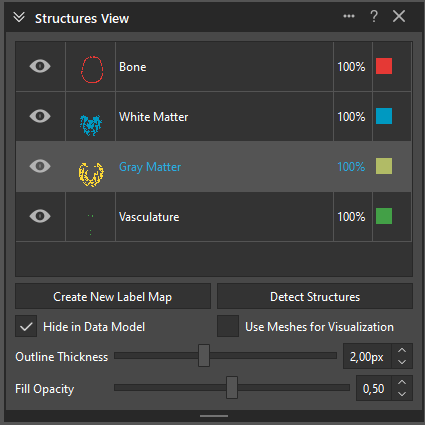Click Bone's 100% opacity value
Image resolution: width=425 pixels, height=425 pixels.
point(351,67)
